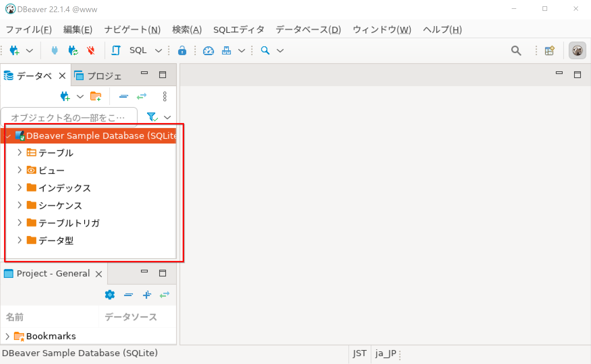This screenshot has width=591, height=364.
Task: Open the dropdown arrow next to SQL
Action: pyautogui.click(x=158, y=51)
